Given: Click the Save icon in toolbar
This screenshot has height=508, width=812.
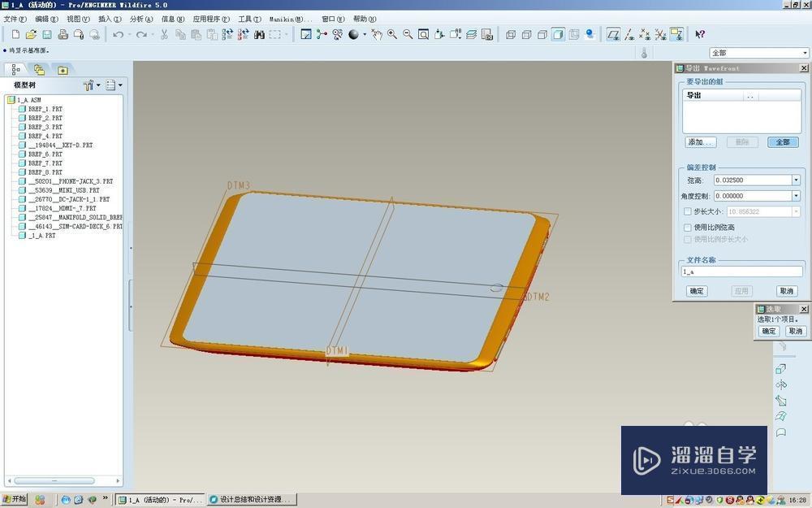Looking at the screenshot, I should 47,34.
